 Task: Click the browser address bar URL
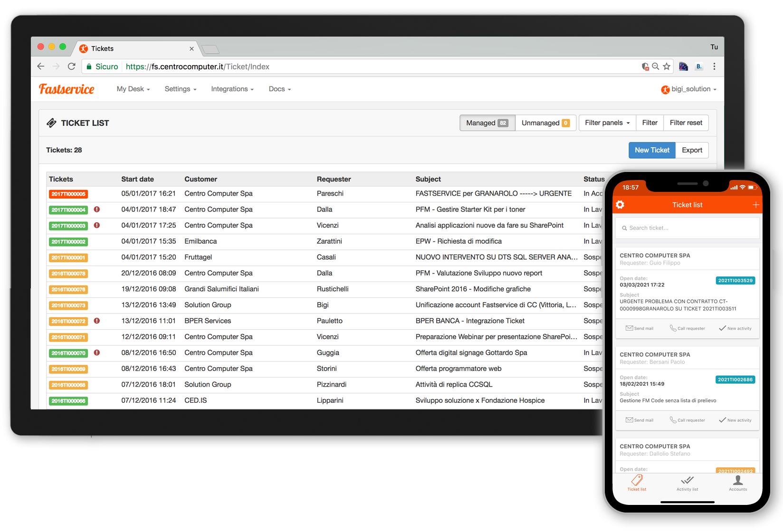197,66
